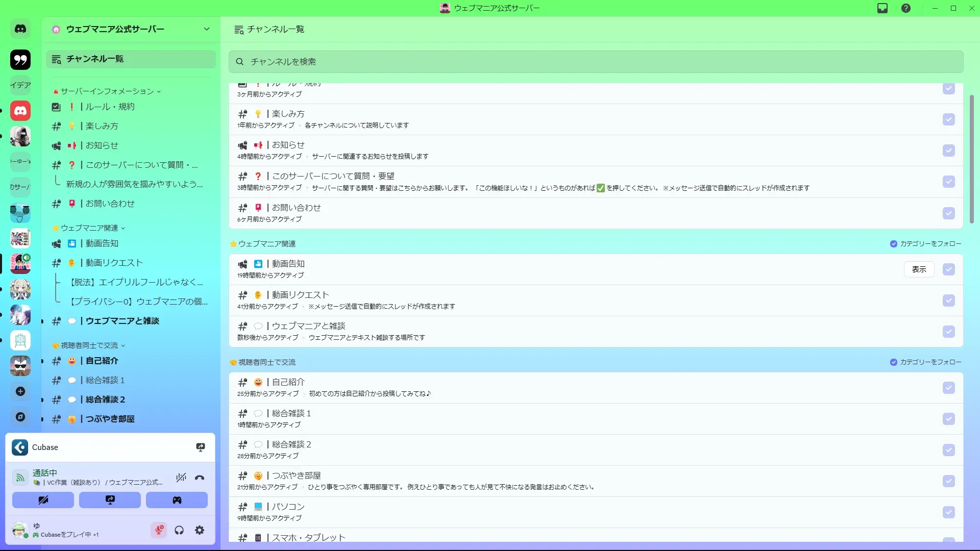Viewport: 980px width, 551px height.
Task: Add a server with the plus icon
Action: 20,391
